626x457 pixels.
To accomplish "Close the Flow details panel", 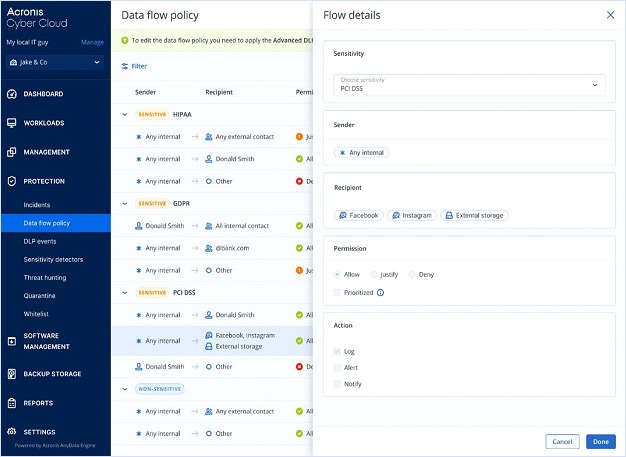I will tap(610, 15).
